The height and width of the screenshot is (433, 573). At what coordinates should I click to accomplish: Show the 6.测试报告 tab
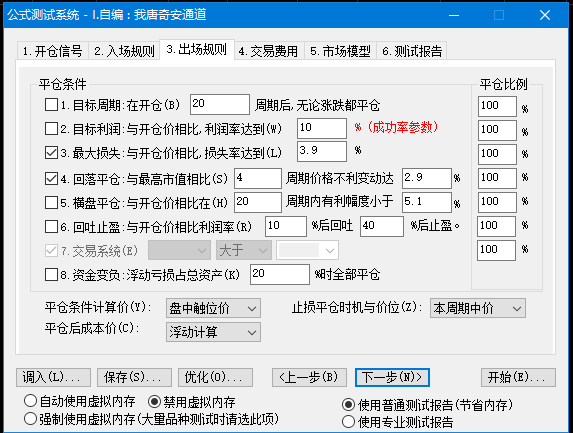tap(412, 51)
